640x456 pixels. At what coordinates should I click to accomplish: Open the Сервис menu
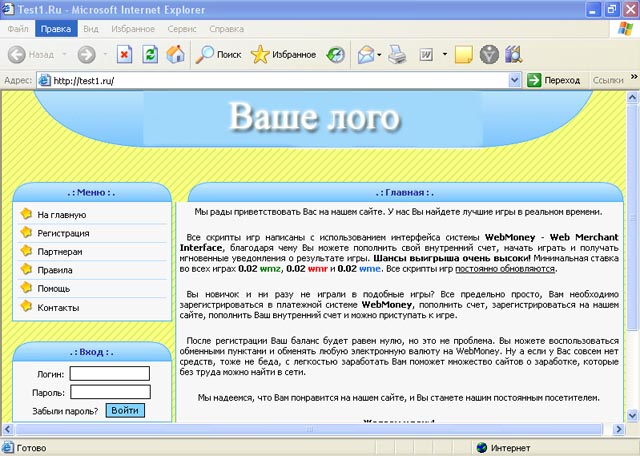pyautogui.click(x=182, y=29)
